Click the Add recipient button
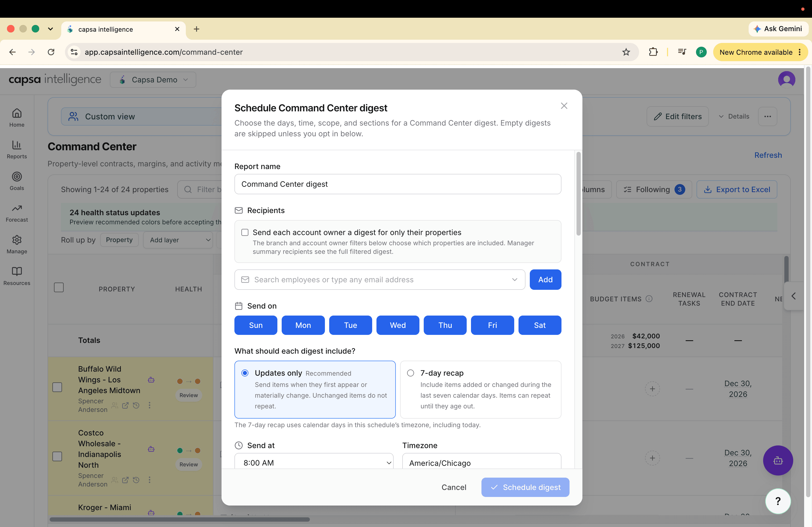The image size is (812, 527). [545, 280]
